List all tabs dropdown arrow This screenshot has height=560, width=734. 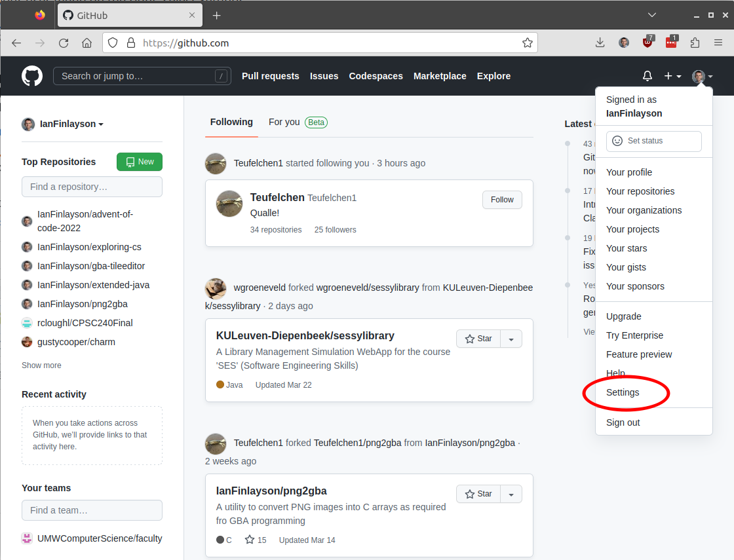[x=651, y=16]
